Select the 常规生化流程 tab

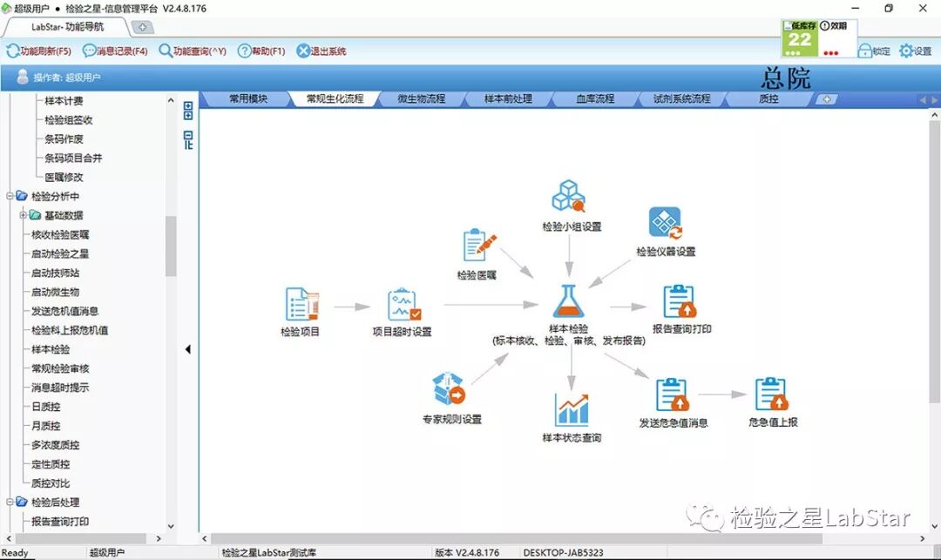pyautogui.click(x=335, y=99)
